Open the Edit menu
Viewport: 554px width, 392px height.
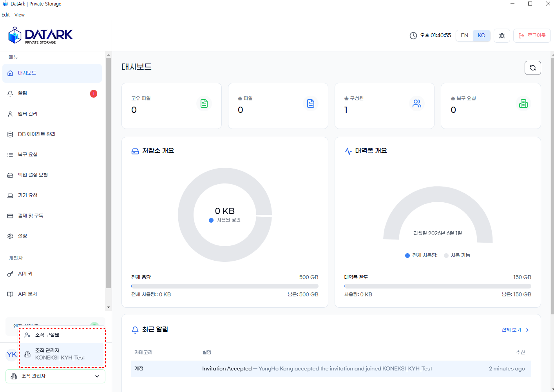(5, 15)
